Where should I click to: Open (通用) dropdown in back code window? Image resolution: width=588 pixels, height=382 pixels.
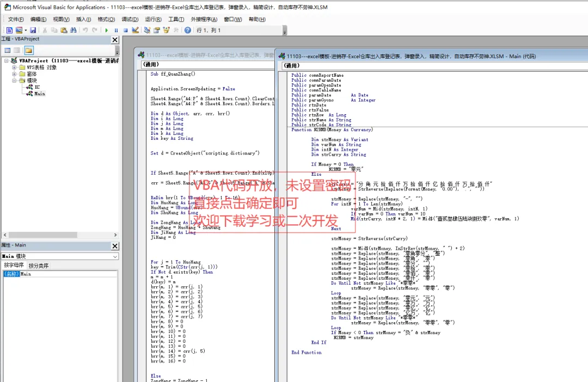point(208,64)
